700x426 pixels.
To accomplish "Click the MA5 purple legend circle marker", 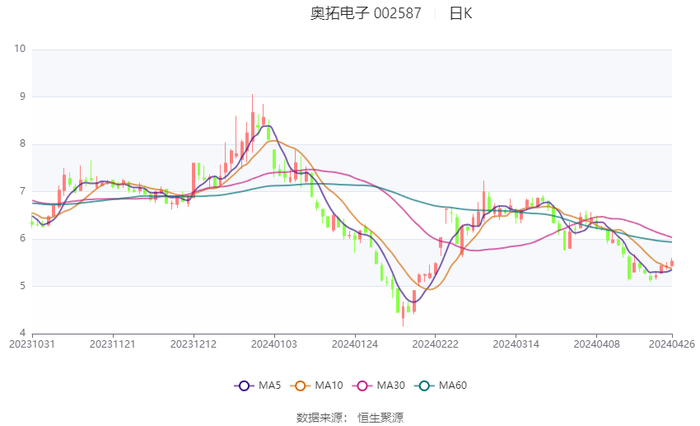I will 245,385.
